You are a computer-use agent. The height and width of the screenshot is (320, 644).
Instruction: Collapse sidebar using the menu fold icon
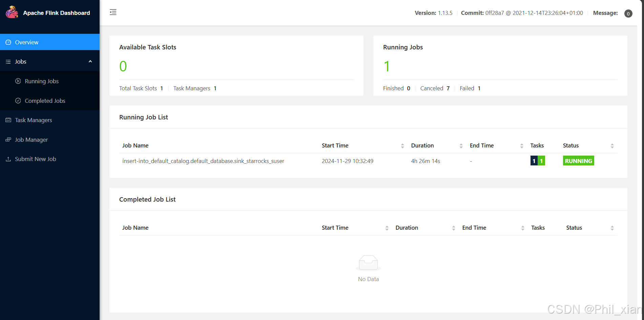(113, 13)
